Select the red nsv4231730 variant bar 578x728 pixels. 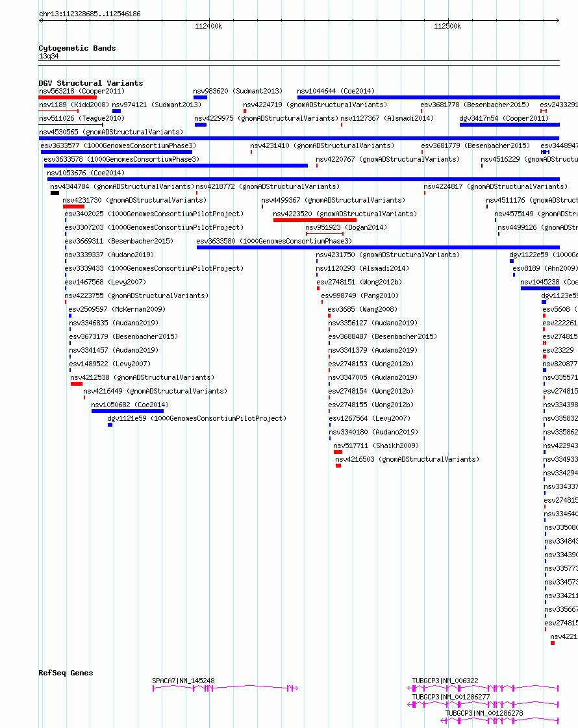click(73, 207)
